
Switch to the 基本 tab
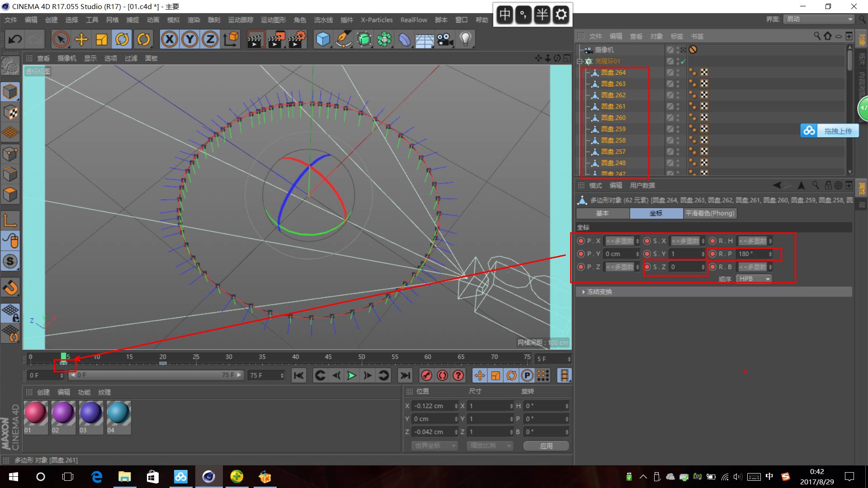(602, 213)
